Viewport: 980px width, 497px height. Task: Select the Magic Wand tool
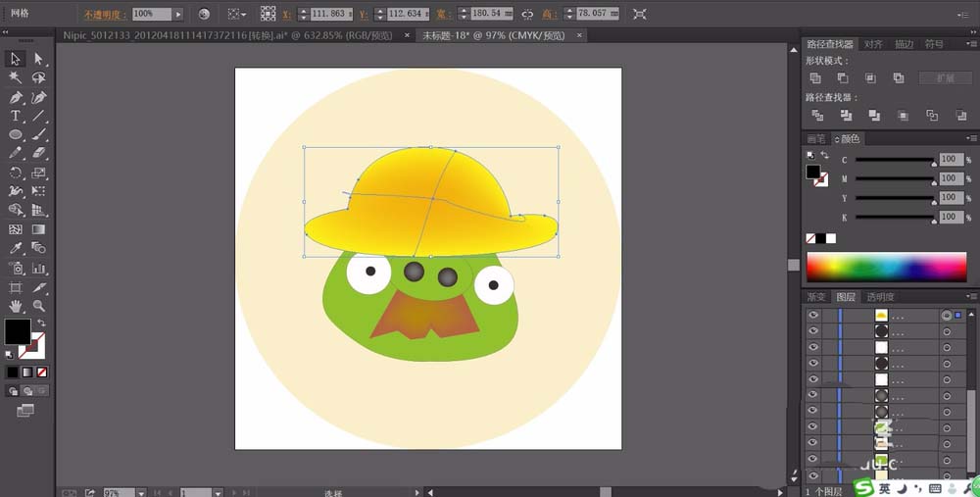(x=16, y=77)
